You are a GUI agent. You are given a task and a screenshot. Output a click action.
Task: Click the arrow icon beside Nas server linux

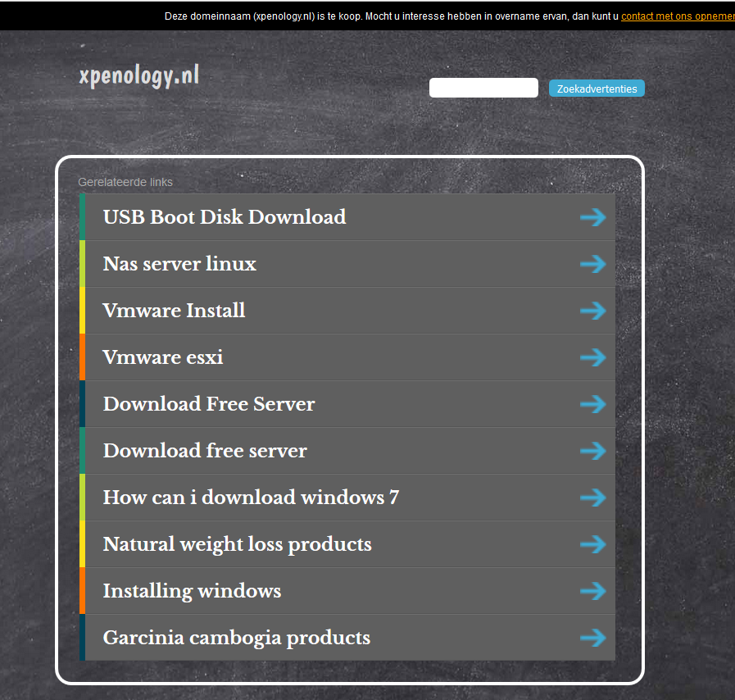click(593, 264)
